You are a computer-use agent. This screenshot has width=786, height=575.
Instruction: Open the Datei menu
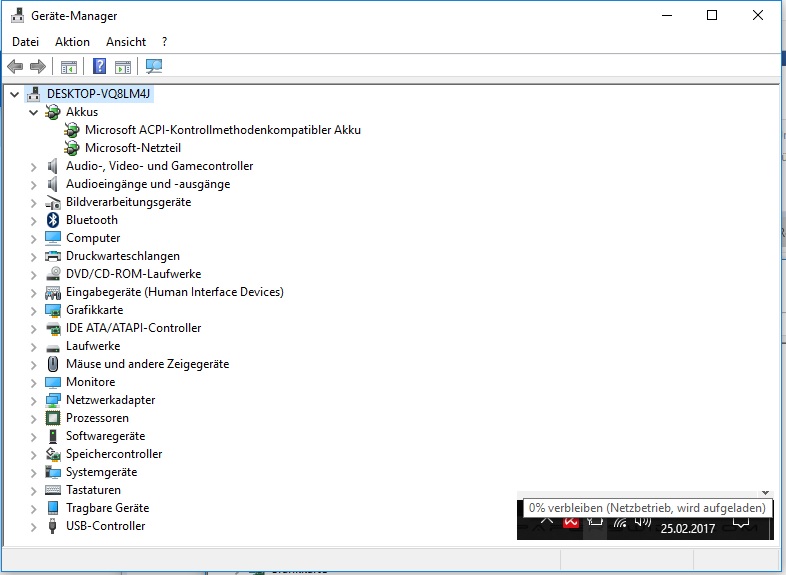pos(26,42)
